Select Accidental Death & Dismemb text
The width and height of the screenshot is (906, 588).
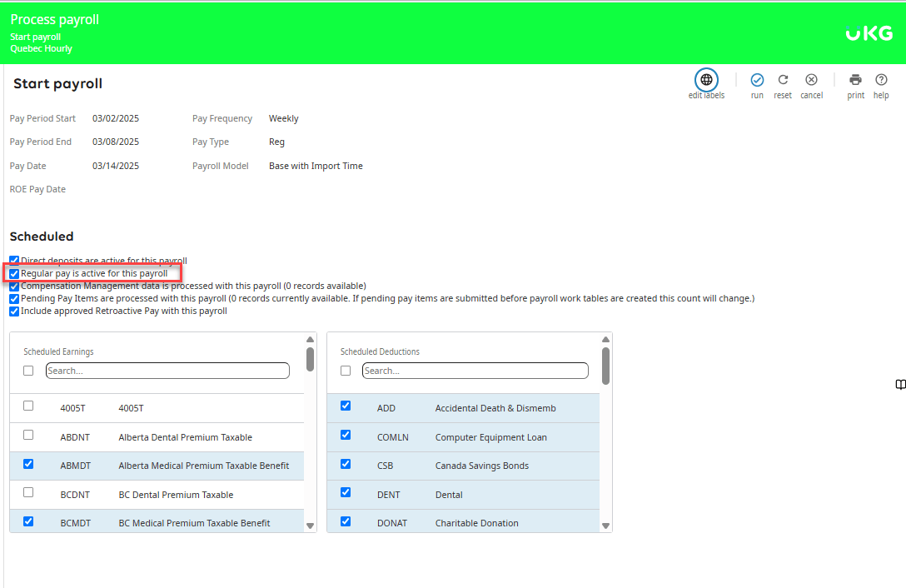pyautogui.click(x=495, y=408)
